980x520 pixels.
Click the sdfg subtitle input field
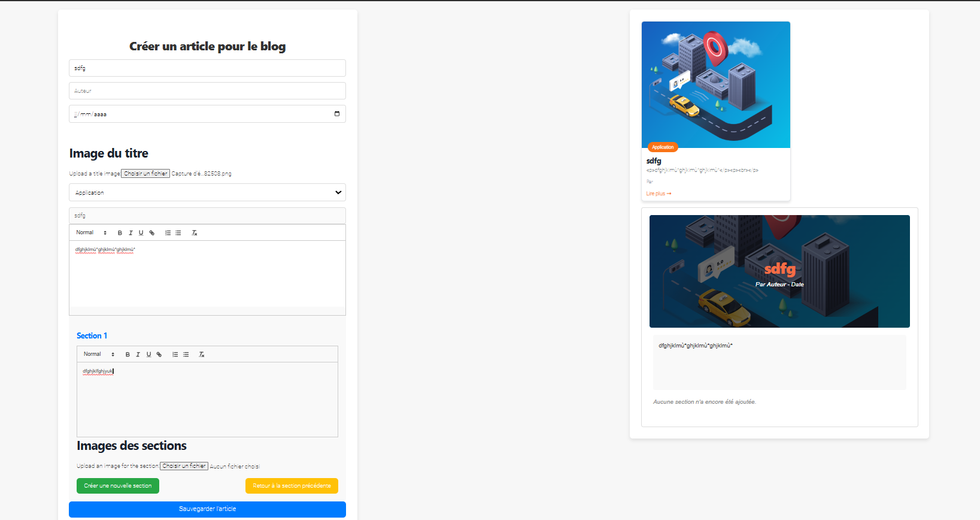coord(207,216)
